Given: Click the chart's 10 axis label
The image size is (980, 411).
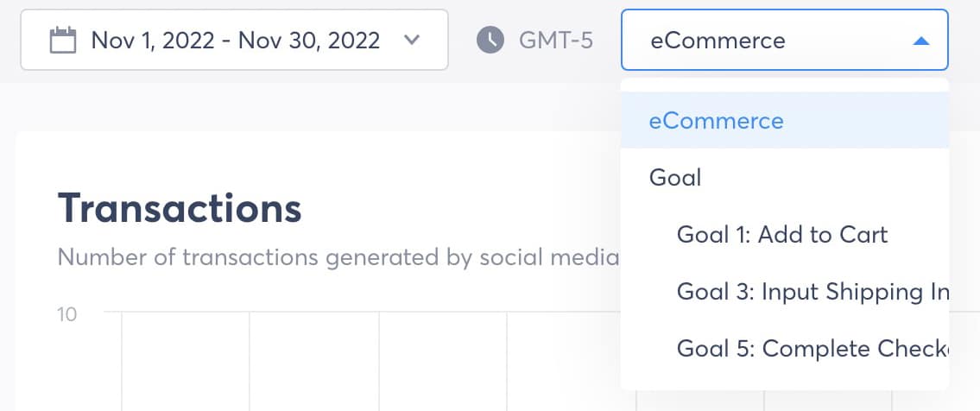Looking at the screenshot, I should click(x=66, y=314).
